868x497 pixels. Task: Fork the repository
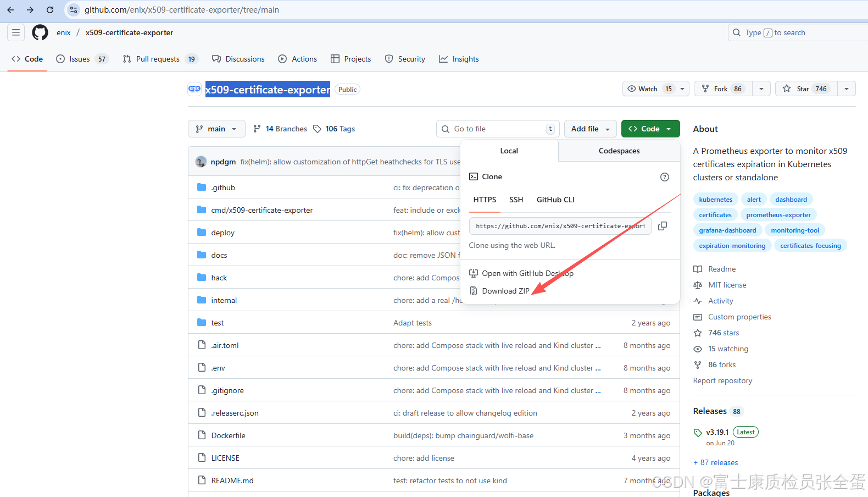coord(723,89)
